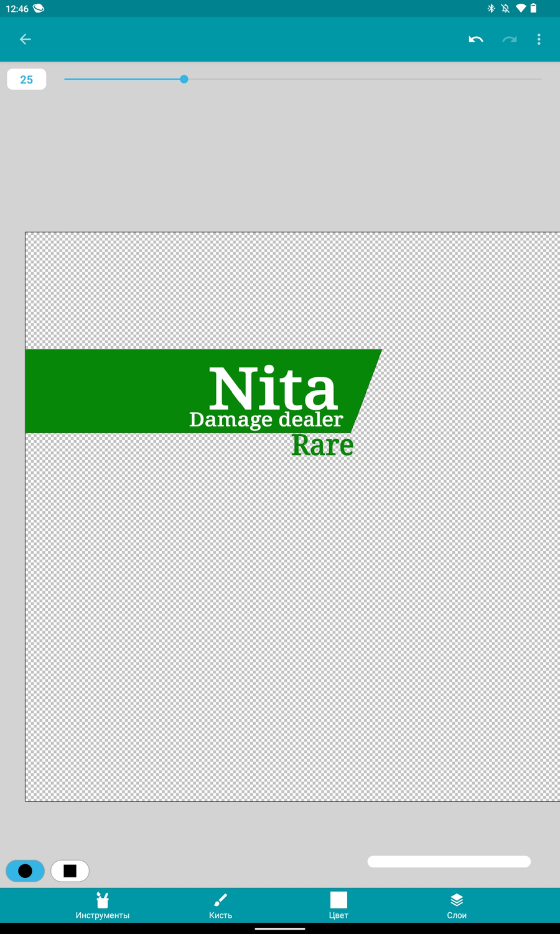Tap the Android navigation pill handle
This screenshot has height=934, width=560.
tap(280, 928)
